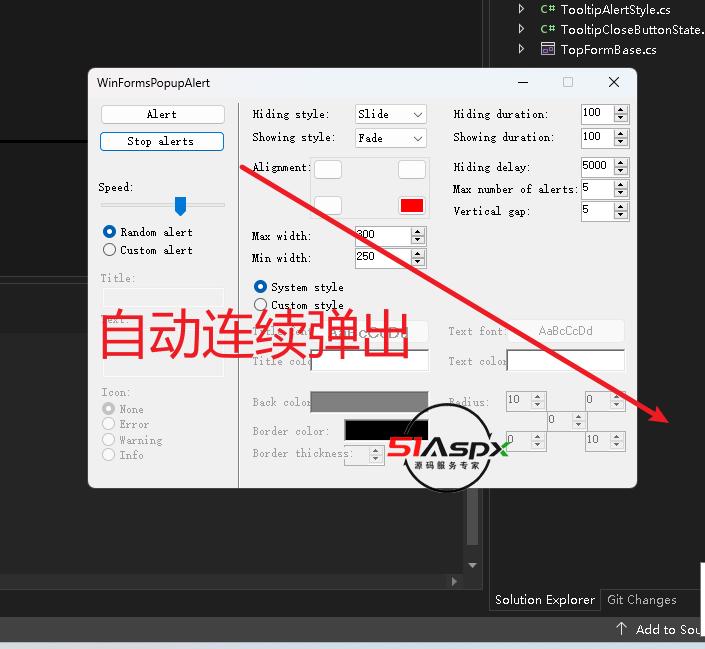Expand the TooltipAlertStyle.cs tree node

(x=521, y=9)
